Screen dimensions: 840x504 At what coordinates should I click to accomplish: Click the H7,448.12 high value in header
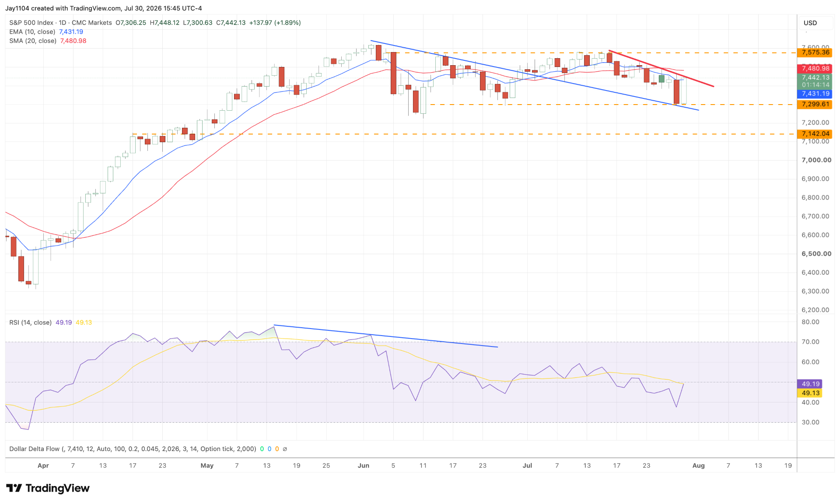tap(164, 23)
